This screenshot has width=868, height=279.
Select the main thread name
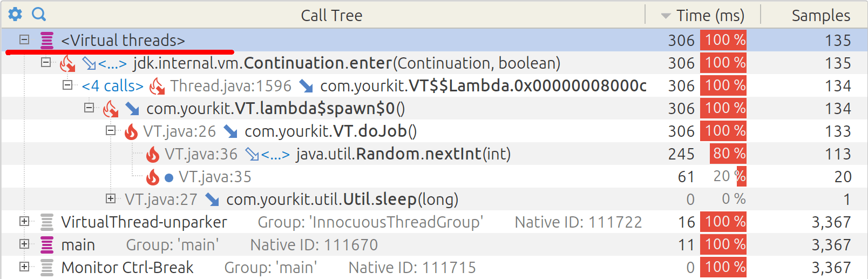point(78,244)
